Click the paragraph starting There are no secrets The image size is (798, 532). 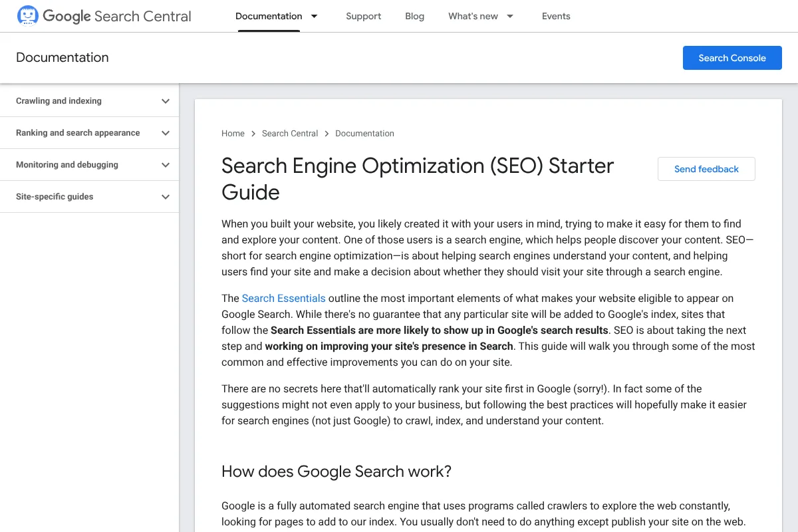pos(484,405)
